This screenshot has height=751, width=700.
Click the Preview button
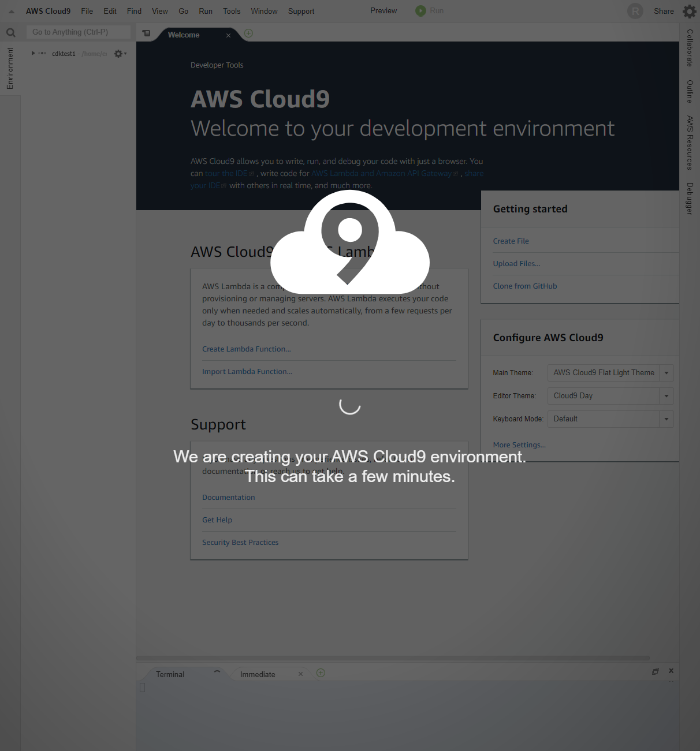pos(383,10)
